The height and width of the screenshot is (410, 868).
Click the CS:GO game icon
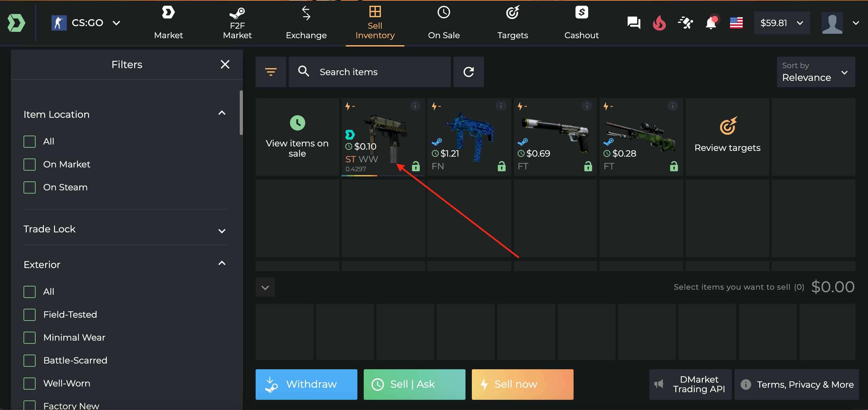[59, 23]
